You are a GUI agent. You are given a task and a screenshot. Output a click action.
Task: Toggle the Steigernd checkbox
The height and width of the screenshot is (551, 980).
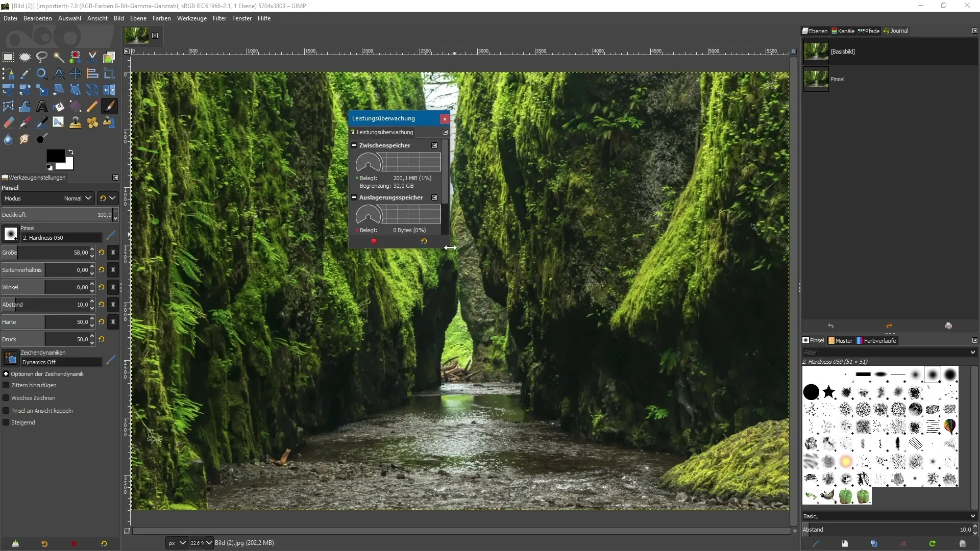pyautogui.click(x=6, y=422)
